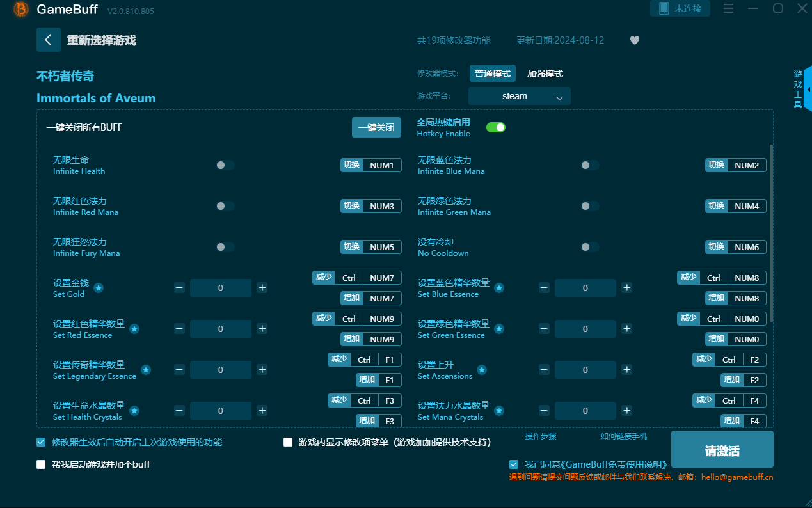Open the hamburger menu icon in title bar
This screenshot has width=812, height=508.
[728, 9]
